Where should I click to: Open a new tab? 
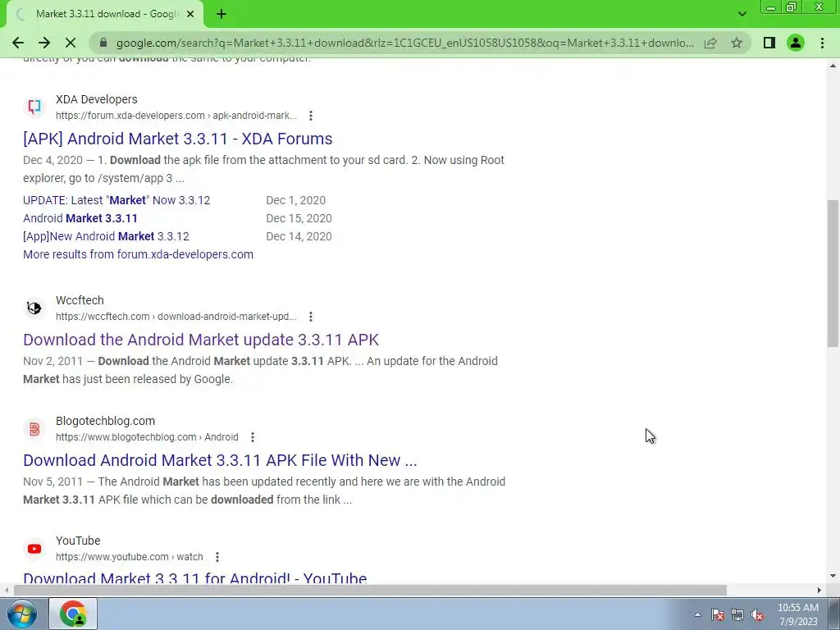(221, 14)
